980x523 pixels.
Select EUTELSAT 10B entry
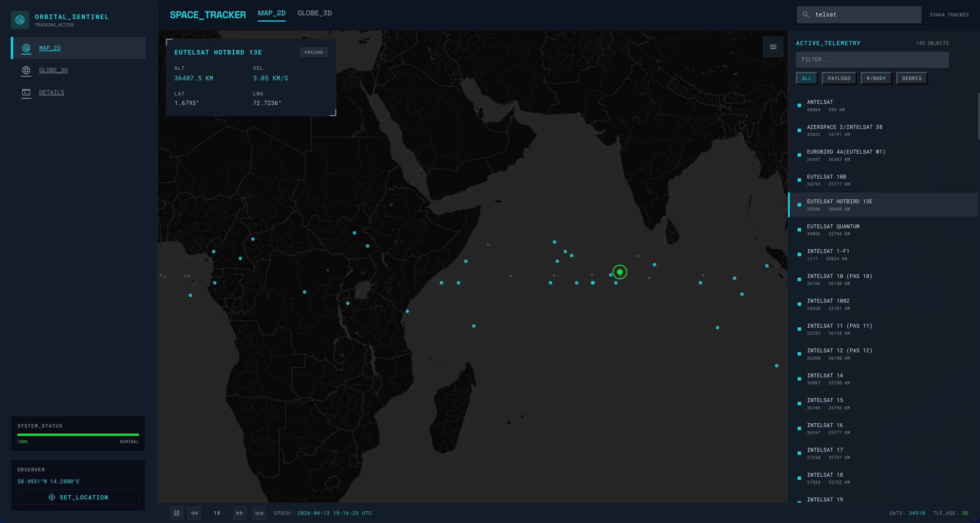[x=883, y=180]
